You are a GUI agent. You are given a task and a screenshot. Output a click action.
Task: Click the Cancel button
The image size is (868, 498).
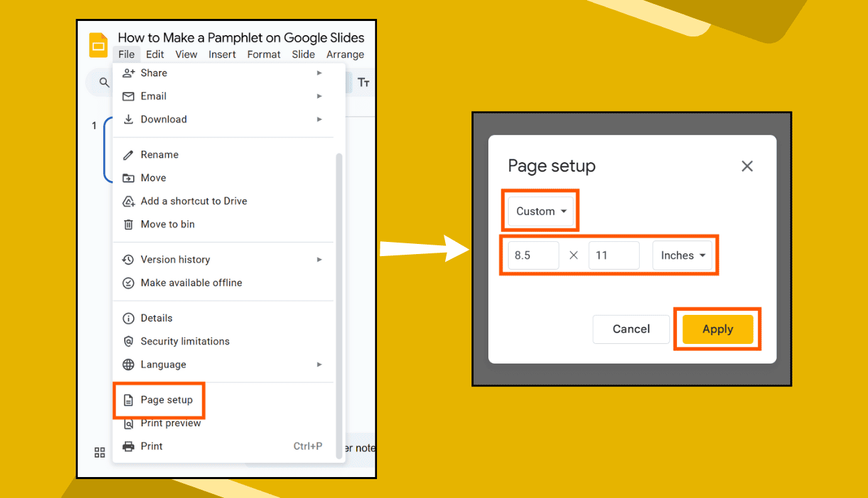pos(631,329)
